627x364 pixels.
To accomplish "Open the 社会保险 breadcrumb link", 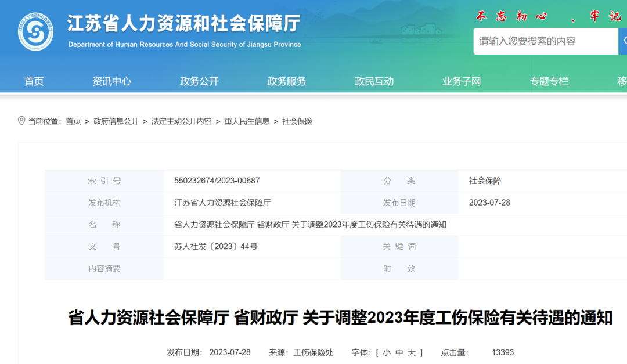I will click(x=297, y=122).
